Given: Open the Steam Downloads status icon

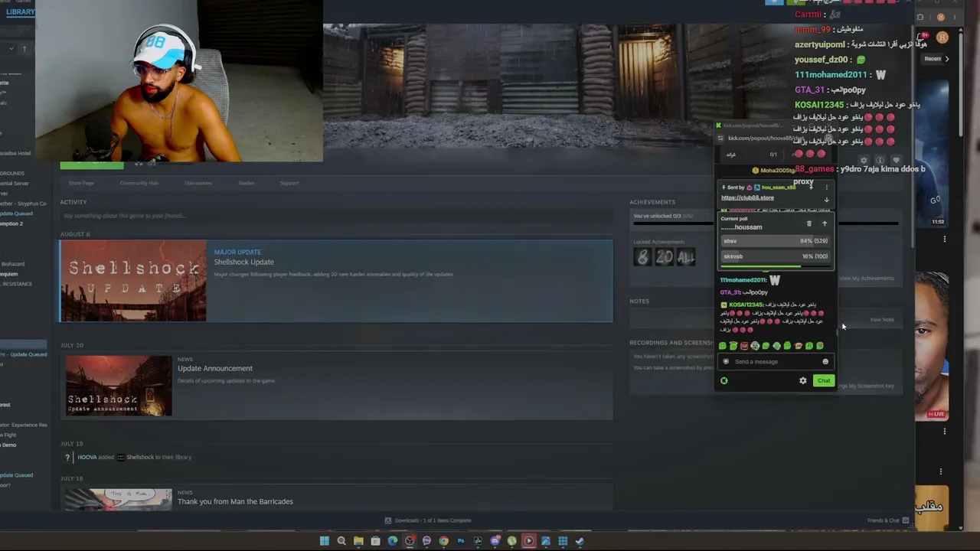Looking at the screenshot, I should 388,520.
